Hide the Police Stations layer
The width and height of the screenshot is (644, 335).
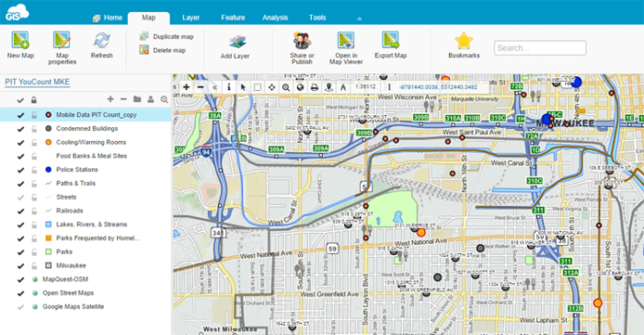tap(20, 169)
